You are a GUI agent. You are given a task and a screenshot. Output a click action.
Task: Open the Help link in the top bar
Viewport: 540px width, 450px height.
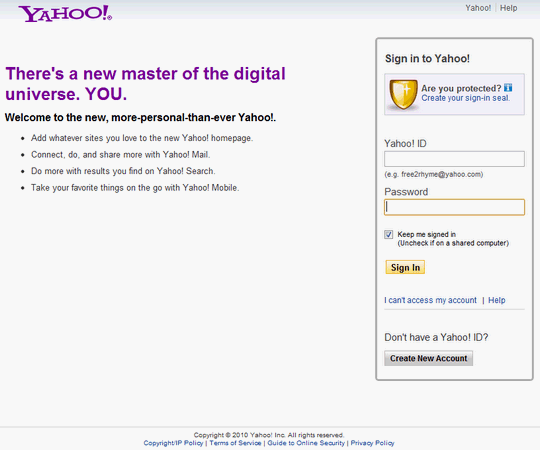(x=508, y=8)
